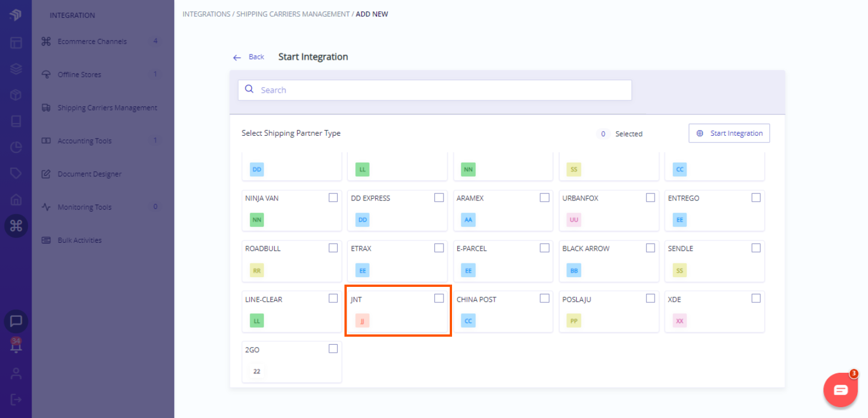Image resolution: width=868 pixels, height=418 pixels.
Task: Click the AA badge on Aramex card
Action: click(x=468, y=219)
